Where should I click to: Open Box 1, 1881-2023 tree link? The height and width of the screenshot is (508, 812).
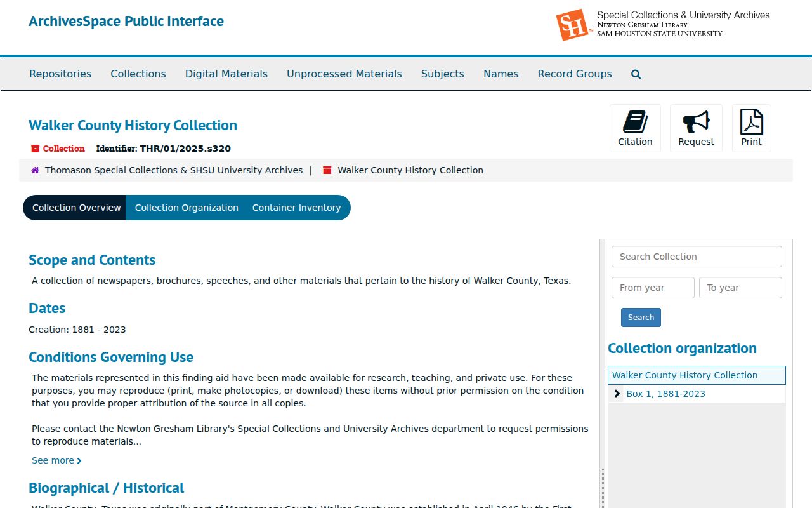[x=666, y=394]
